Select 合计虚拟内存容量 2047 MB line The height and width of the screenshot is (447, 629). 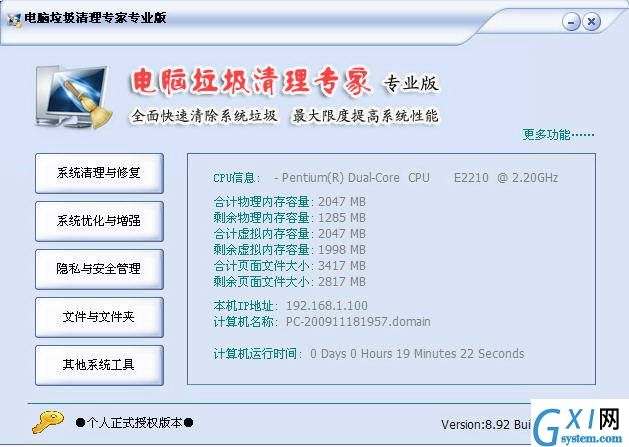(x=289, y=234)
